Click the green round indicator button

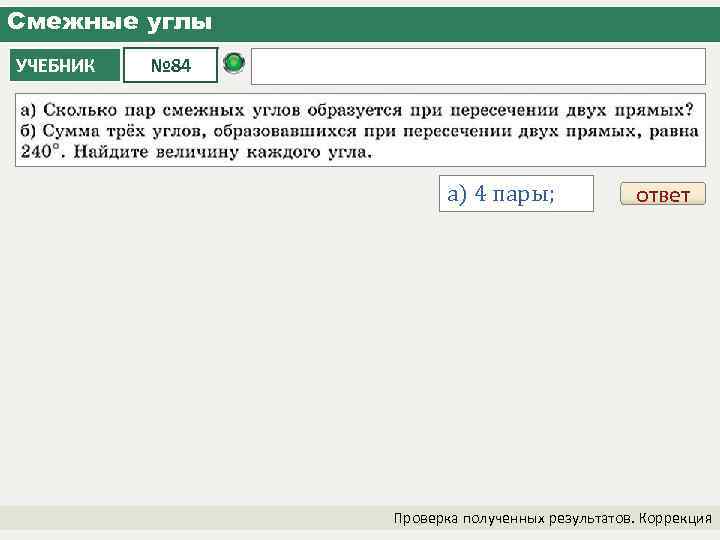(x=234, y=63)
